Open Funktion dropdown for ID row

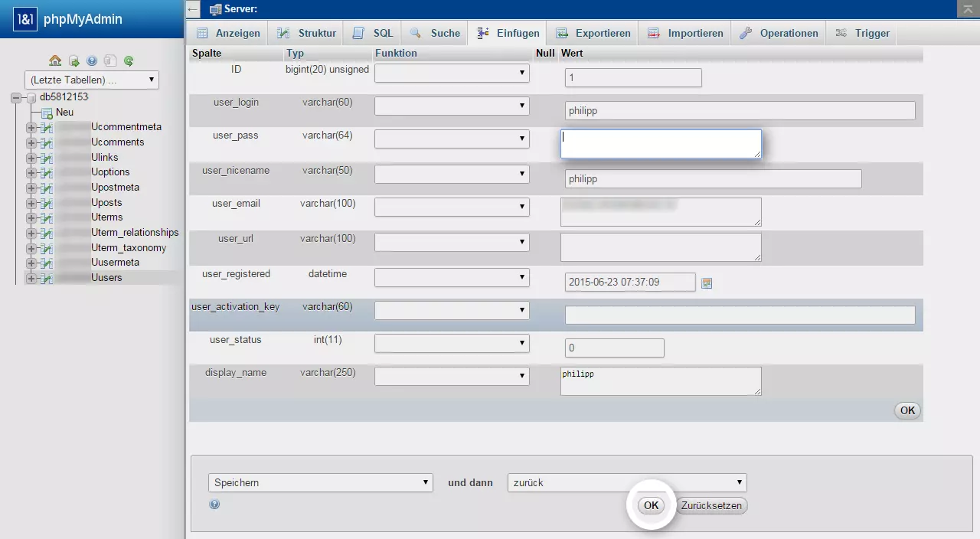[452, 73]
